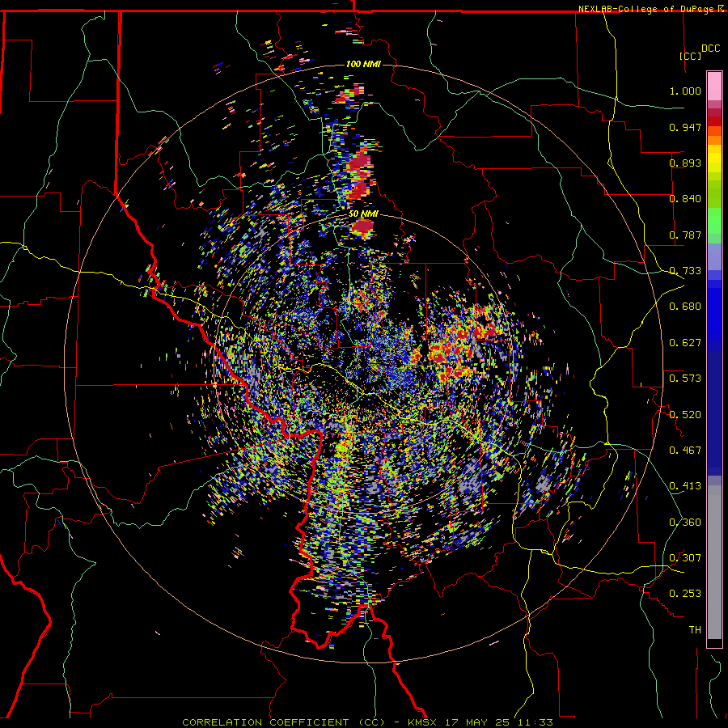Select the 0.893 scale value
Image resolution: width=728 pixels, height=728 pixels.
pyautogui.click(x=685, y=163)
